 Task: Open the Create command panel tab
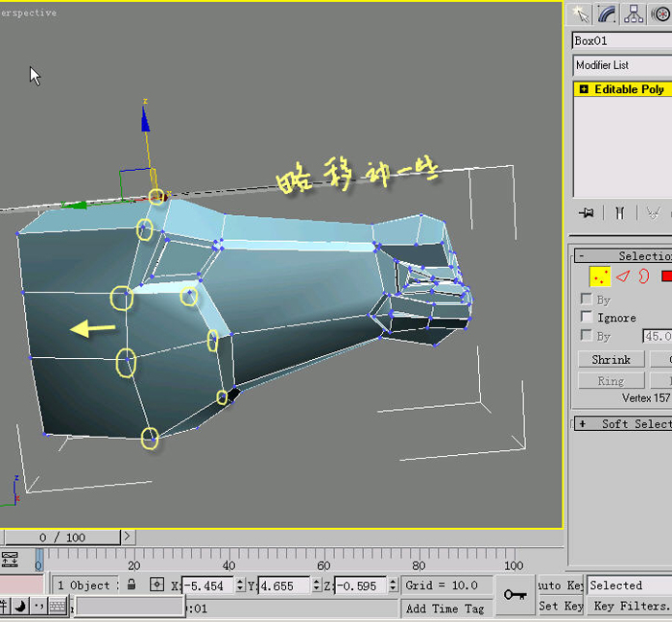coord(580,14)
